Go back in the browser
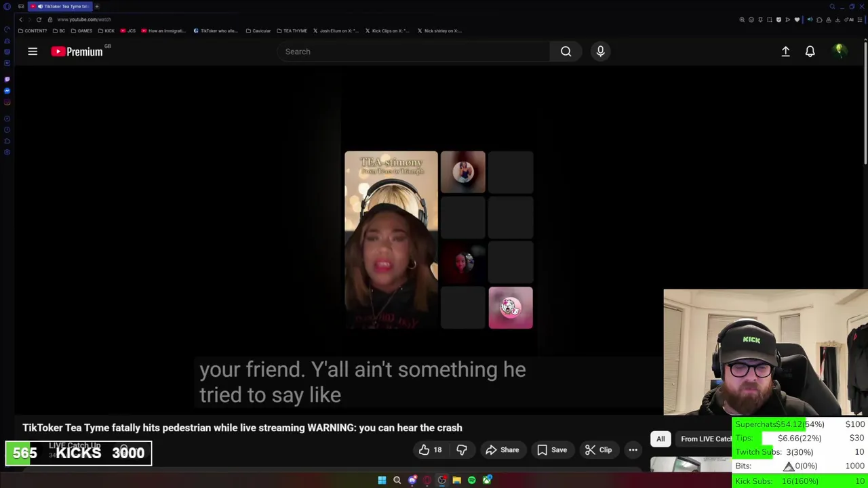868x488 pixels. pos(20,20)
